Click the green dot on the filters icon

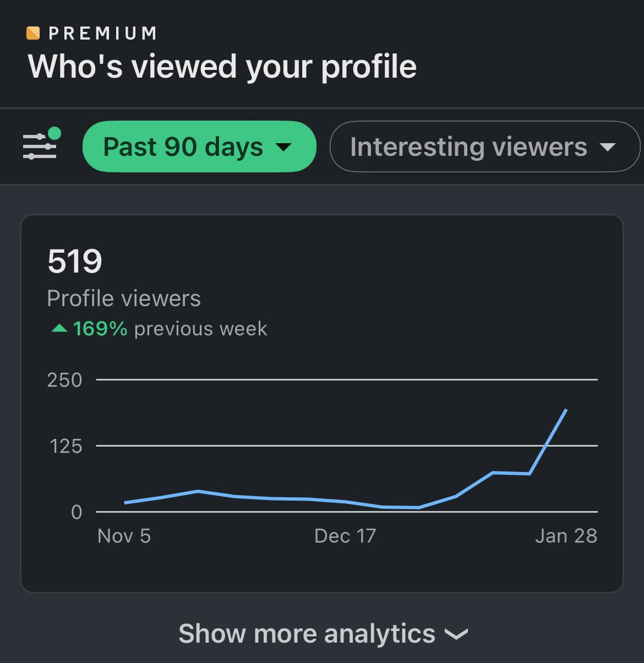54,134
